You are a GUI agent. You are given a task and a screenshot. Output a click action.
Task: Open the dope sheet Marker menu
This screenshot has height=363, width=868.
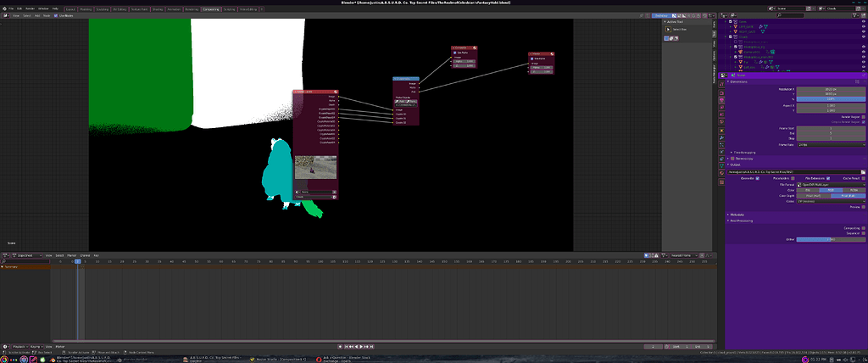pyautogui.click(x=71, y=255)
